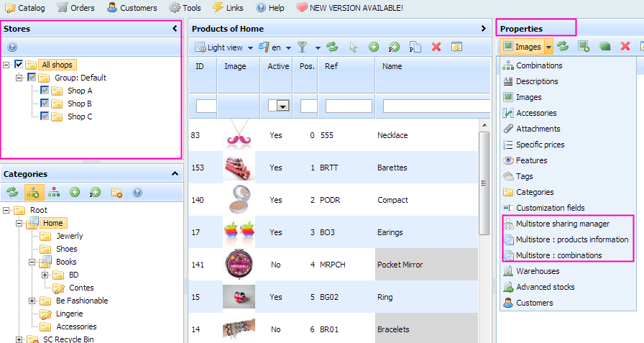
Task: Click the Stores panel help icon
Action: click(x=12, y=47)
